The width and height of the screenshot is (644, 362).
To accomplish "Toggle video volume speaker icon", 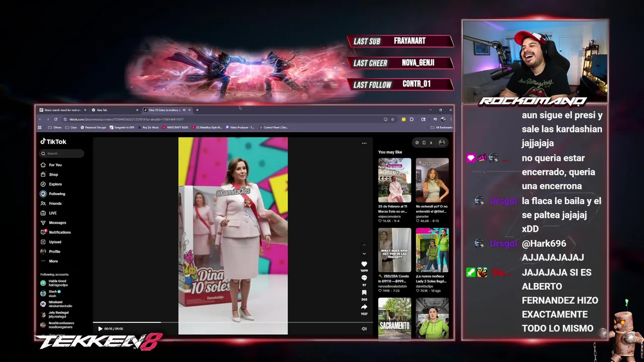I will coord(364,329).
